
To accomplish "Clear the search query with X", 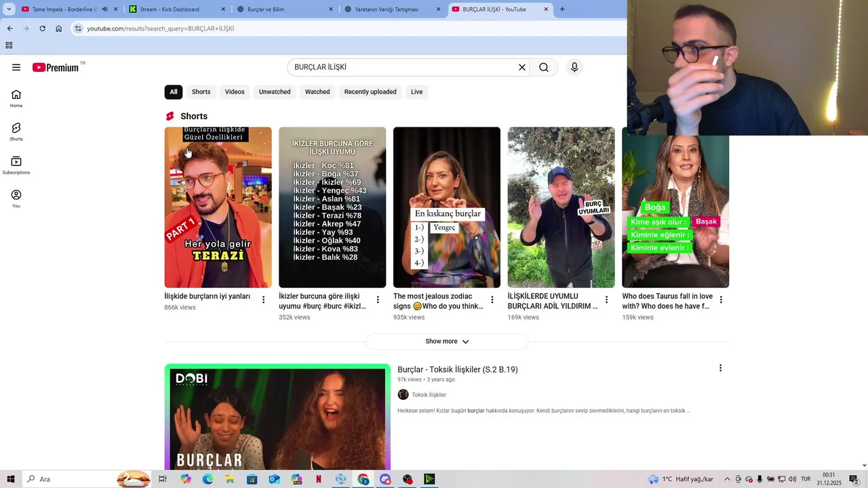I will pos(522,67).
